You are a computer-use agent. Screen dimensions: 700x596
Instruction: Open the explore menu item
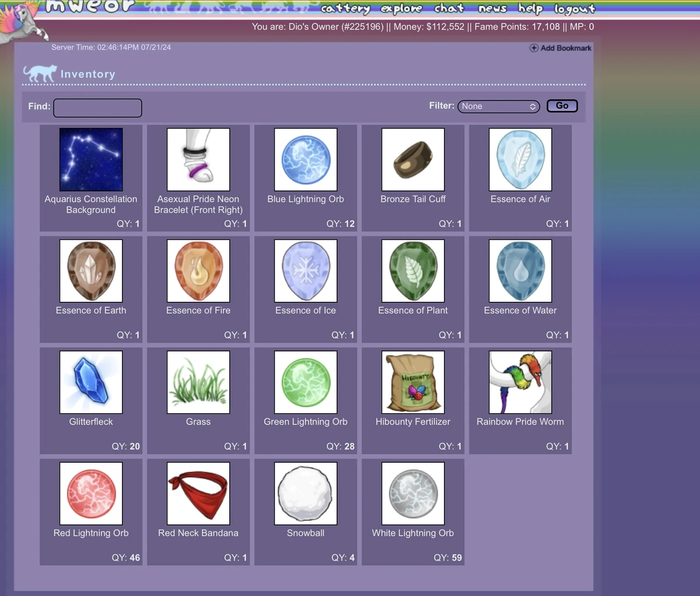tap(401, 8)
